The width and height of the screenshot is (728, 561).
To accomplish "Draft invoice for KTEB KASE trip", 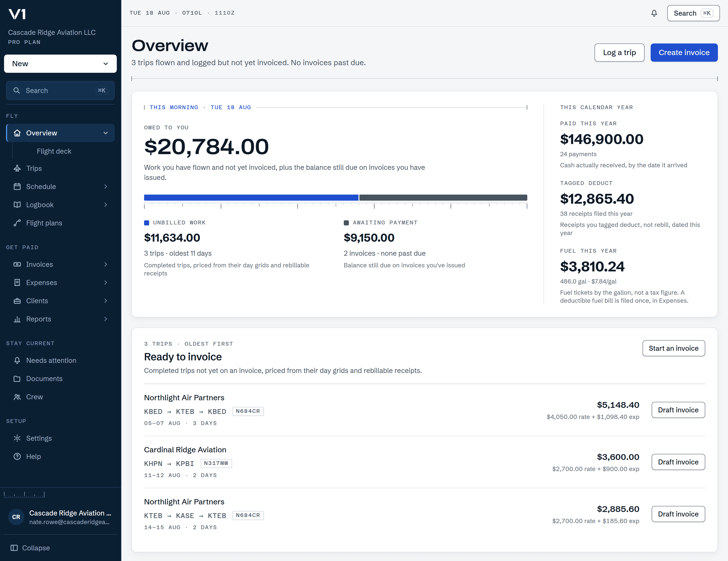I will pos(678,514).
